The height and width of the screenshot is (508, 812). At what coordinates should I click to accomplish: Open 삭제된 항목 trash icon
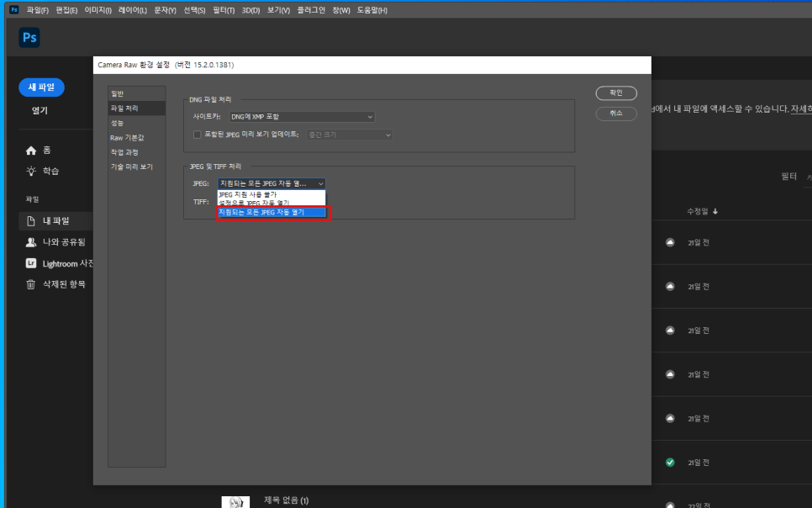[x=31, y=284]
